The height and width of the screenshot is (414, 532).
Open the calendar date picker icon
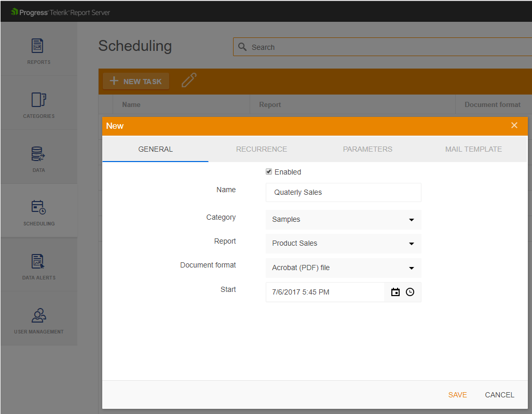coord(395,292)
